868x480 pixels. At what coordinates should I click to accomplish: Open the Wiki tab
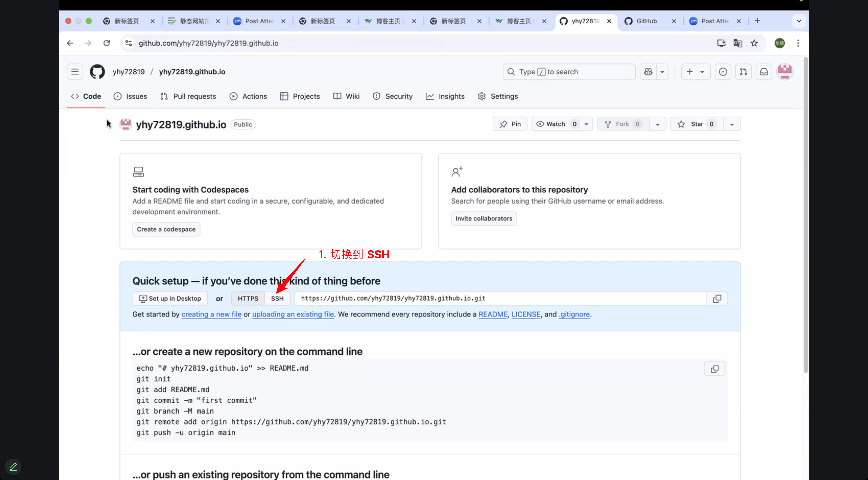[x=346, y=96]
